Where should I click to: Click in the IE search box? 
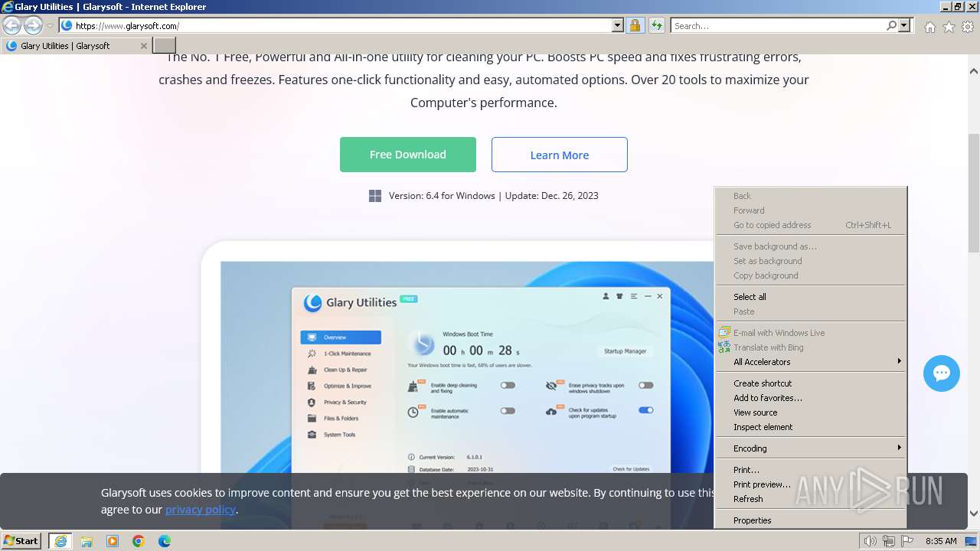(778, 25)
